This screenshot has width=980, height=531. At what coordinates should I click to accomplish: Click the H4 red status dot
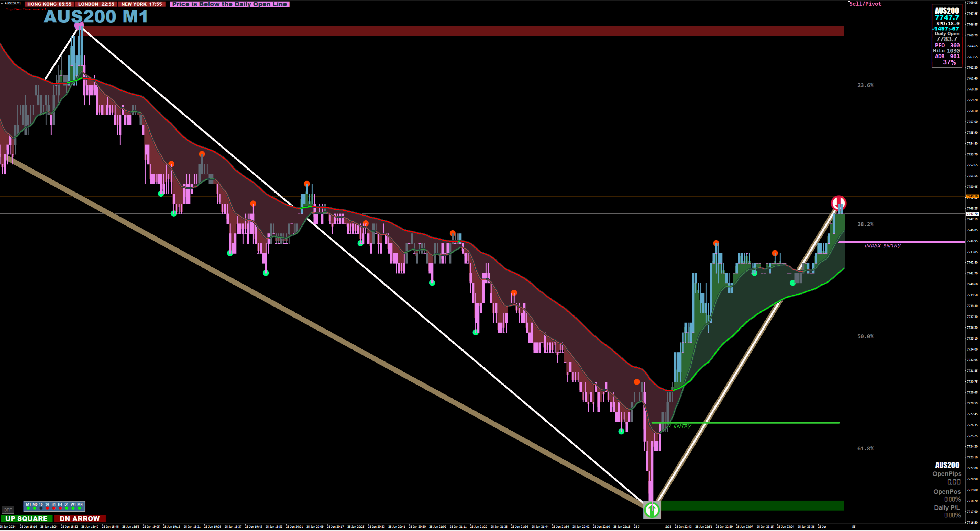(60, 508)
